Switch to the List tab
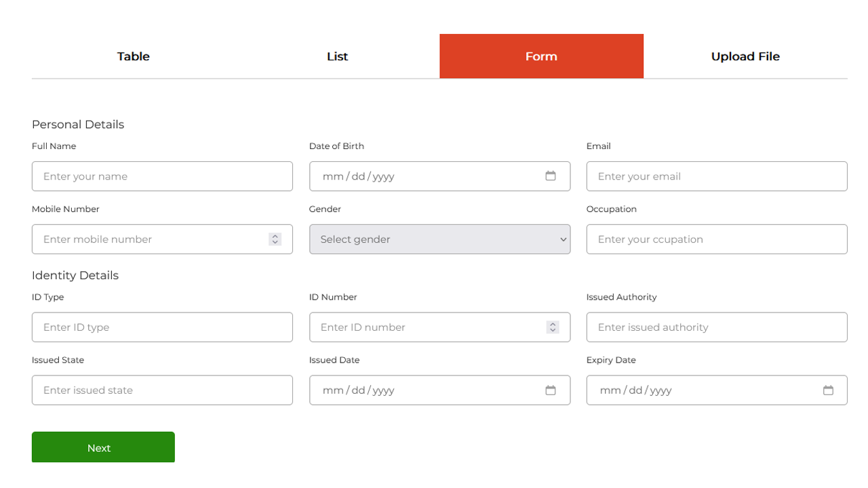868x488 pixels. click(x=337, y=56)
